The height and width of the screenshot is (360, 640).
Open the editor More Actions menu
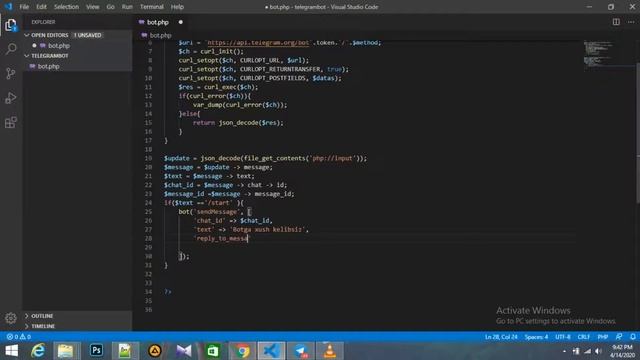click(631, 22)
